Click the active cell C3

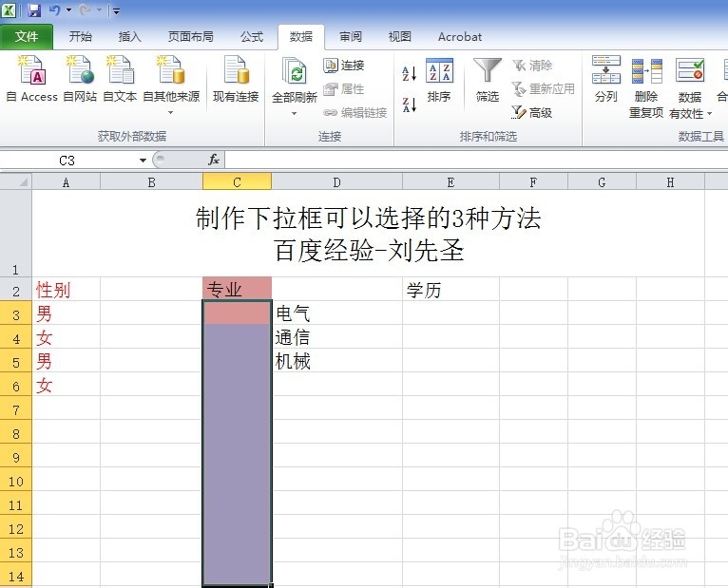click(237, 313)
